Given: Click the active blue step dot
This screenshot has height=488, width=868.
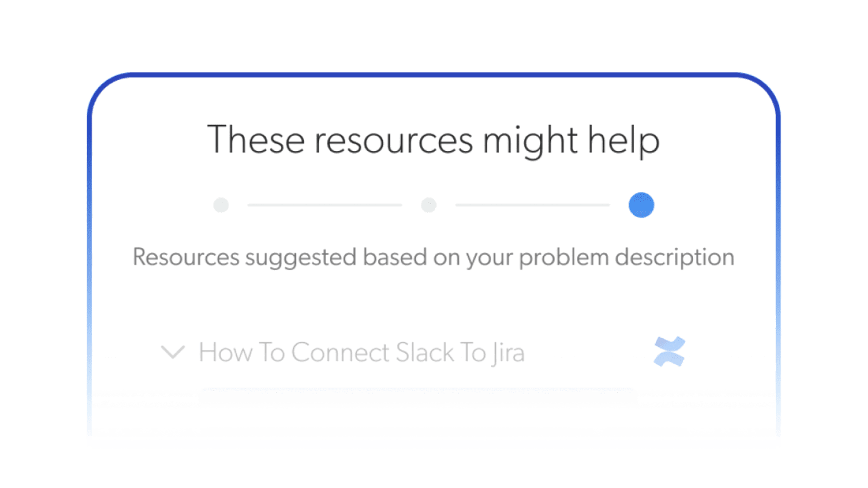Looking at the screenshot, I should [641, 205].
